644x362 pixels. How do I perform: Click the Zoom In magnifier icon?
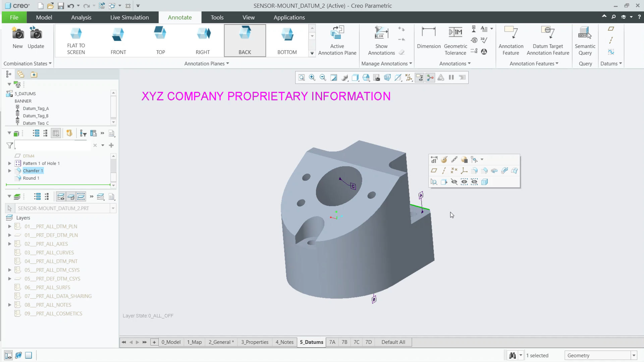coord(312,78)
